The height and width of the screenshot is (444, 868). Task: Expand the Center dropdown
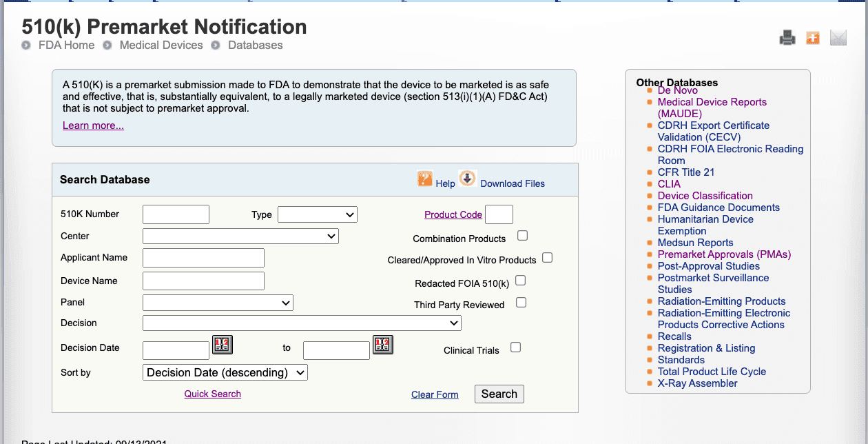tap(240, 236)
